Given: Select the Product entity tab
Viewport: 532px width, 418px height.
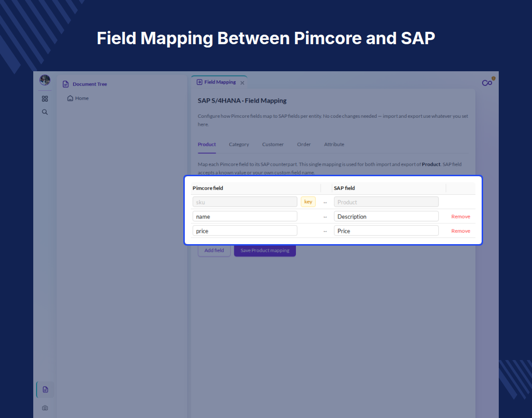Looking at the screenshot, I should [207, 144].
